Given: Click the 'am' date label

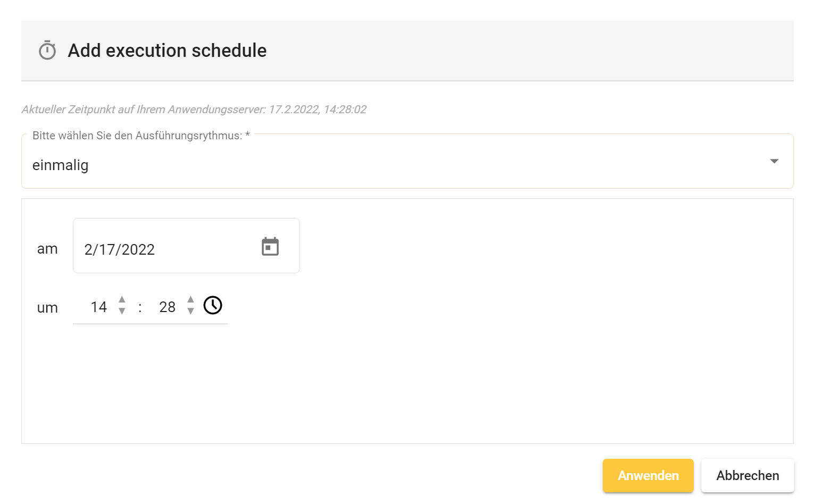Looking at the screenshot, I should [x=47, y=249].
